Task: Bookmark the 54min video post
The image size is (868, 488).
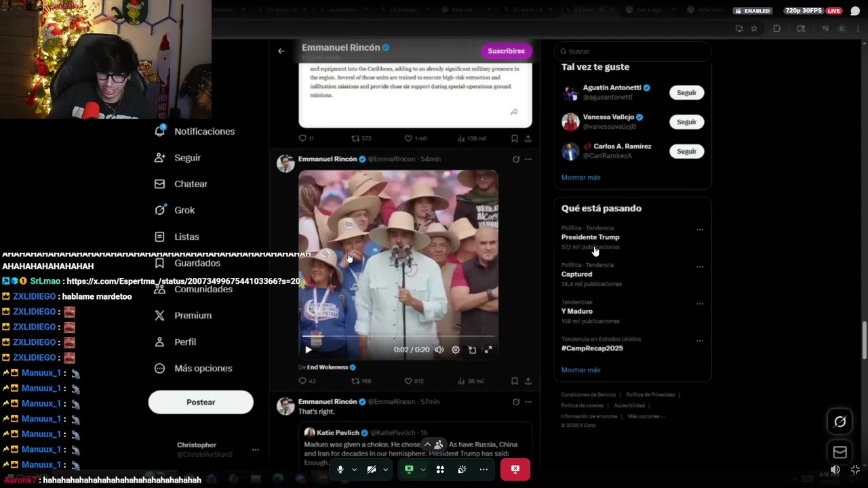Action: coord(515,381)
